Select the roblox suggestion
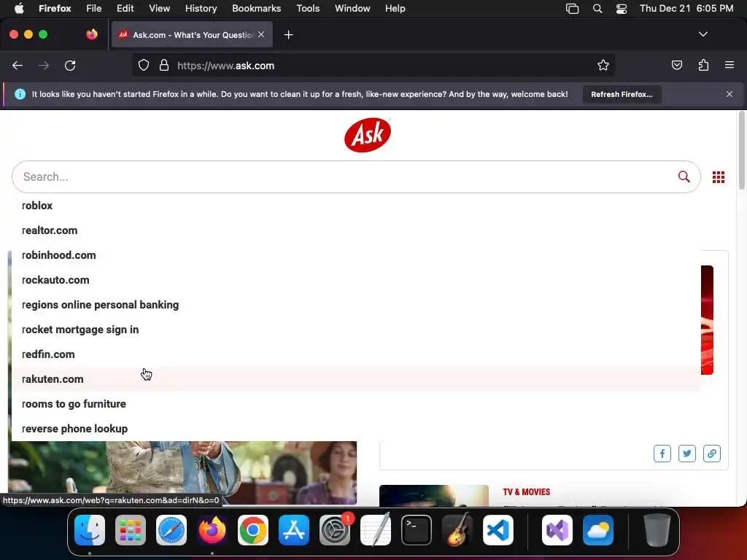The image size is (747, 560). coord(356,206)
